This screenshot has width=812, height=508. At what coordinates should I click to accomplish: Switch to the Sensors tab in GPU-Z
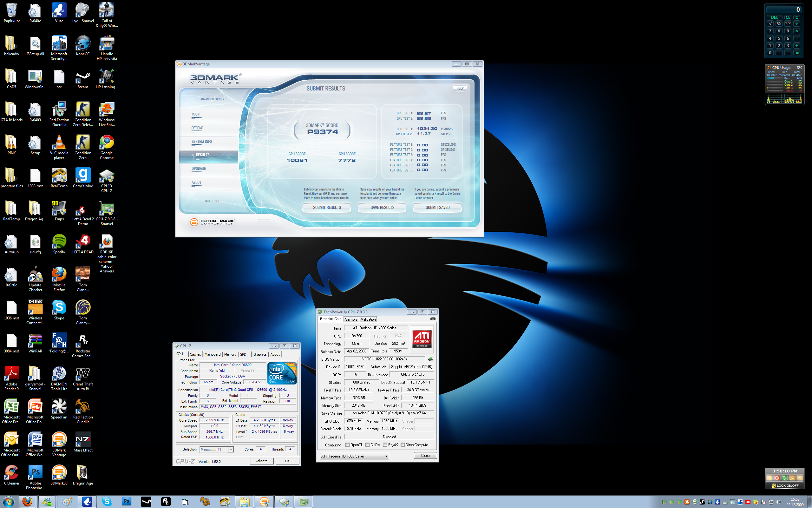(351, 319)
